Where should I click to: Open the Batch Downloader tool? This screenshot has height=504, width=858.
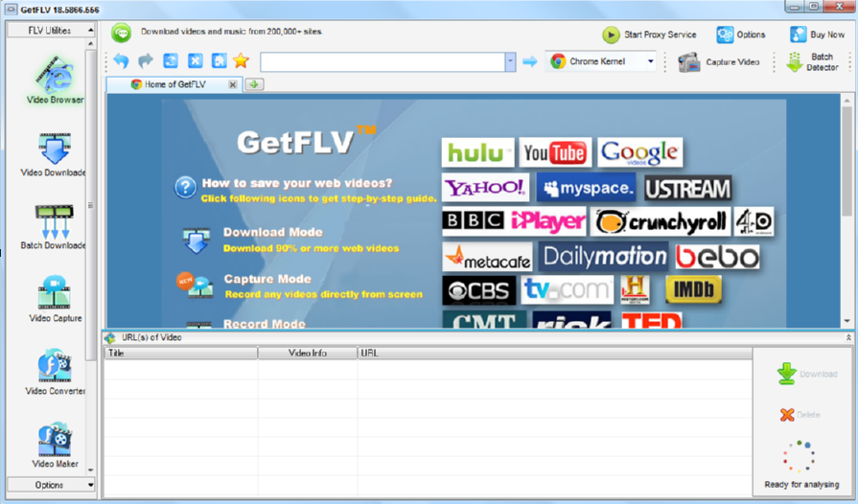point(54,227)
